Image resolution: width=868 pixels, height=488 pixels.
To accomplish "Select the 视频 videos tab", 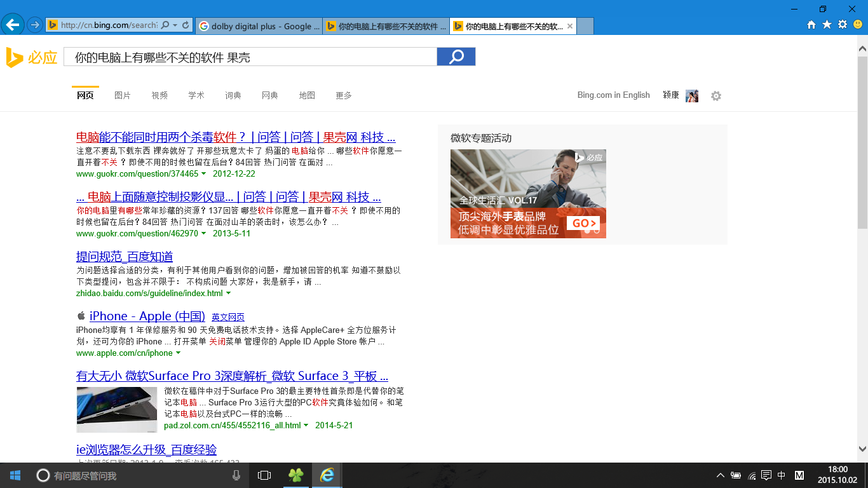I will point(159,95).
